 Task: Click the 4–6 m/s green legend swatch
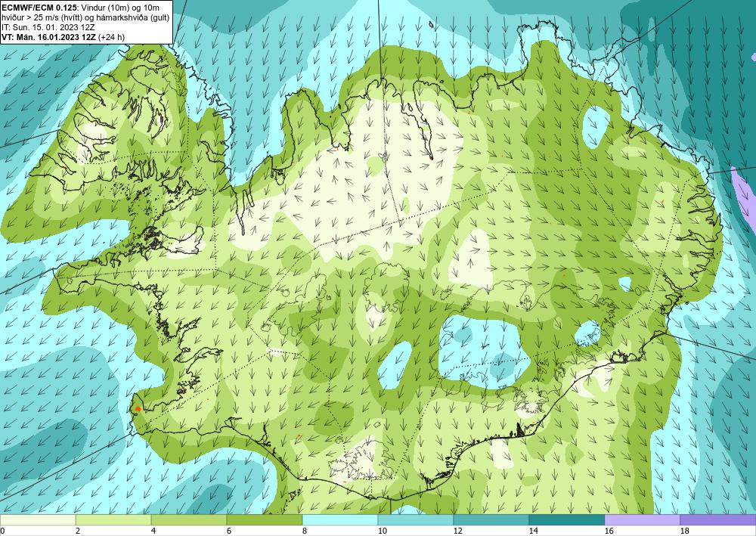(x=189, y=520)
